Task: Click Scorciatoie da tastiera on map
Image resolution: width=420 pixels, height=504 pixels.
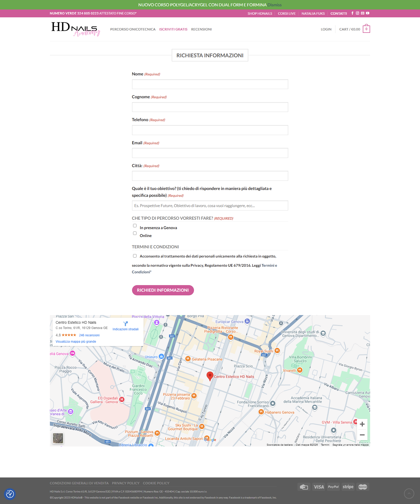Action: 280,445
